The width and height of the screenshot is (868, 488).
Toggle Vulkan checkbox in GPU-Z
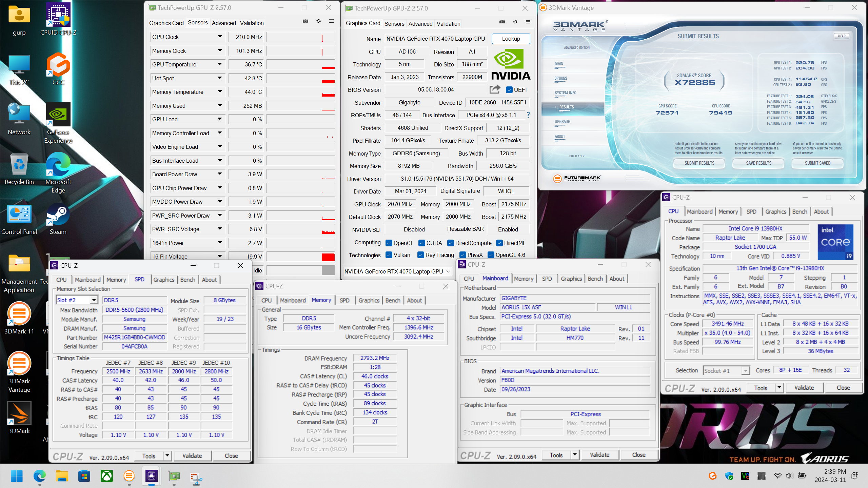(x=389, y=255)
